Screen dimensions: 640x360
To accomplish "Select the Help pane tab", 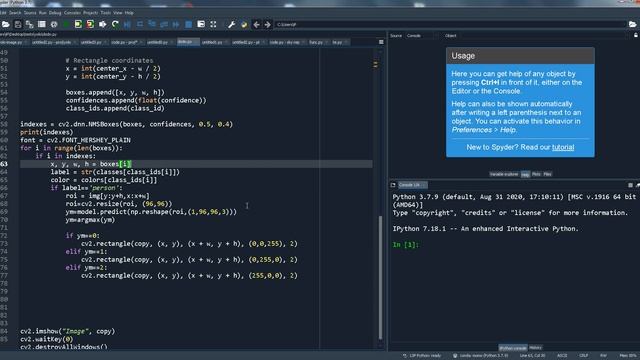I will tap(525, 174).
